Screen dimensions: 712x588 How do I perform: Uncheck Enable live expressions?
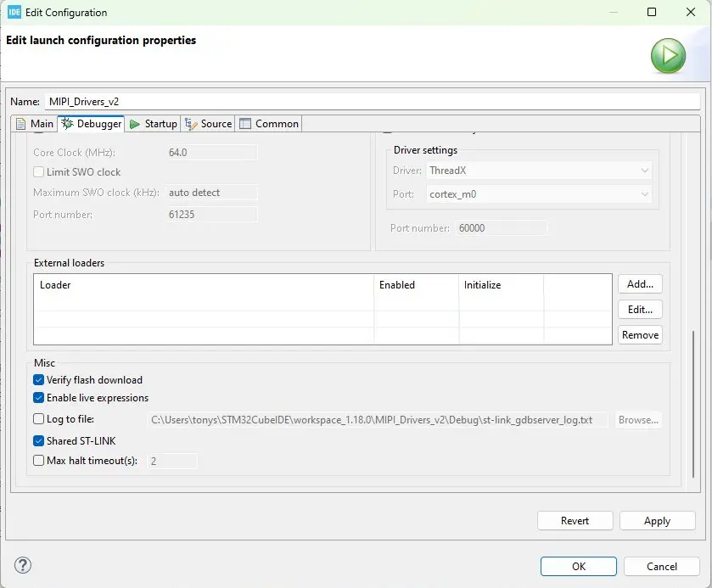39,398
